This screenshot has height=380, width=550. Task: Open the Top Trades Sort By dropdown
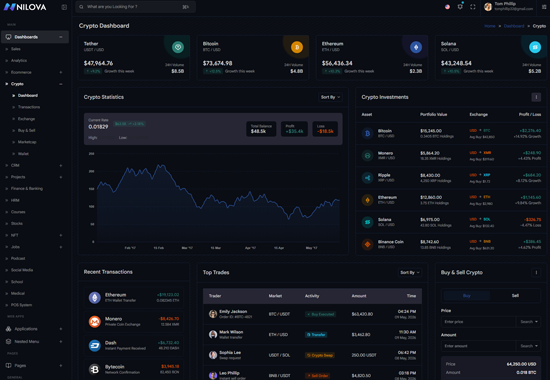[x=410, y=272]
